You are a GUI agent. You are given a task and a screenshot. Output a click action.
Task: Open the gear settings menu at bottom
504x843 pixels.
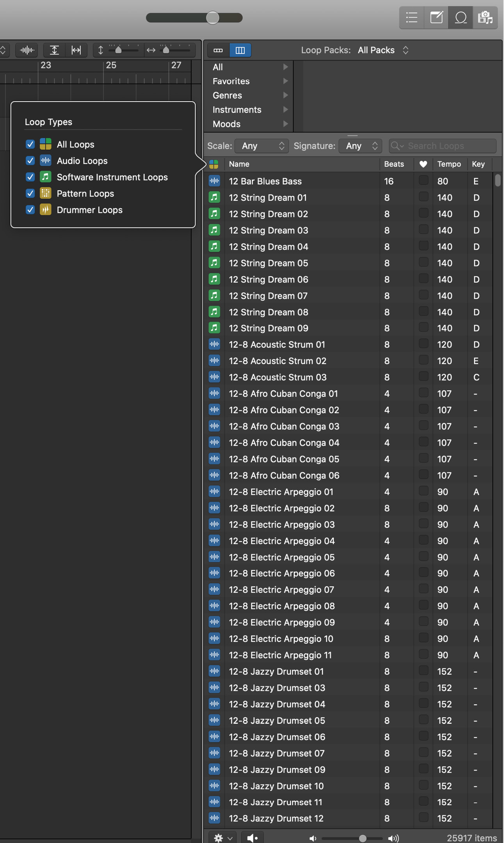223,838
